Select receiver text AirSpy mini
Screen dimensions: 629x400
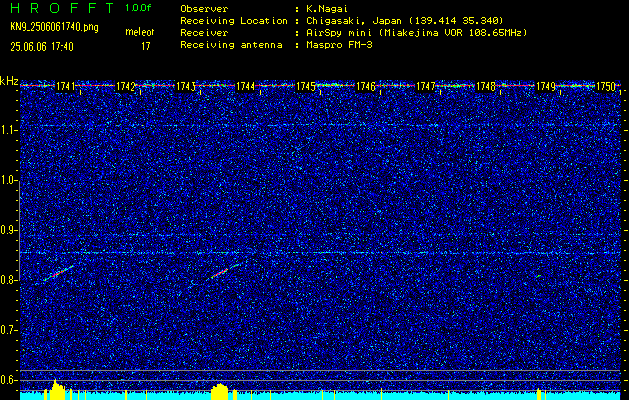click(338, 33)
